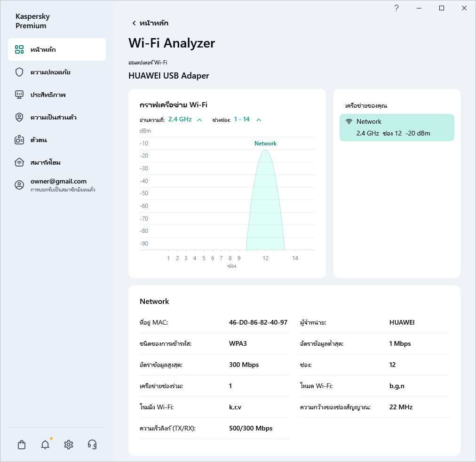This screenshot has width=476, height=462.
Task: Select the ความเป็นส่วนตัว privacy icon
Action: pos(19,117)
